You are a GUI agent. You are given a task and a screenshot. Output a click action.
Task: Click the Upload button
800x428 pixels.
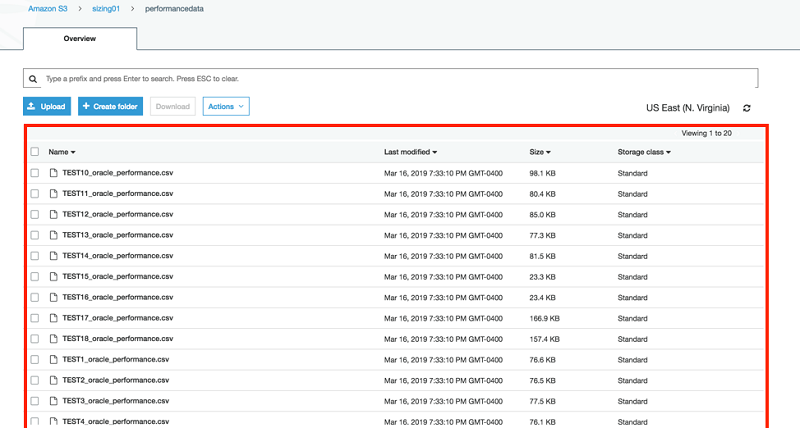(x=47, y=106)
